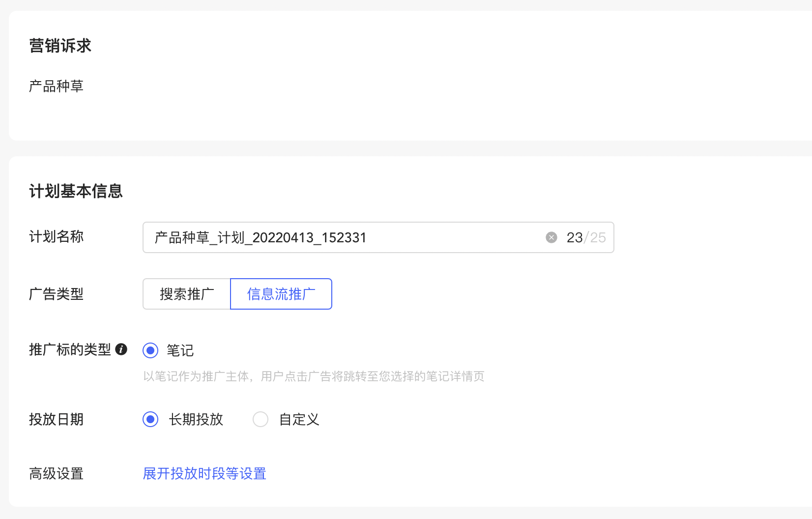Select 搜索推广 ad type

[187, 294]
